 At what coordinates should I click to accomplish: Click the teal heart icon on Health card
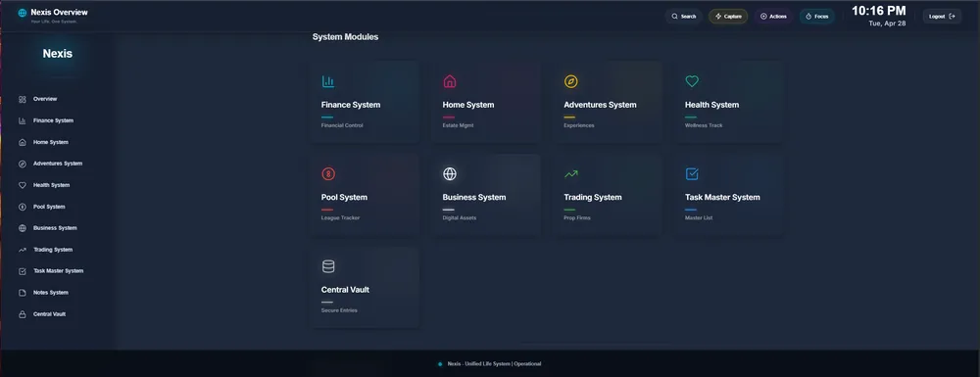coord(692,82)
